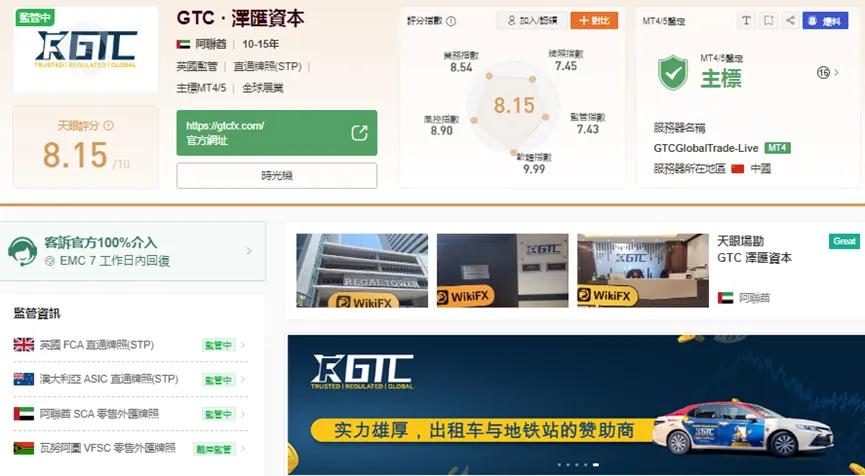
Task: Click the China flag by 服務器所在地區
Action: (x=738, y=169)
